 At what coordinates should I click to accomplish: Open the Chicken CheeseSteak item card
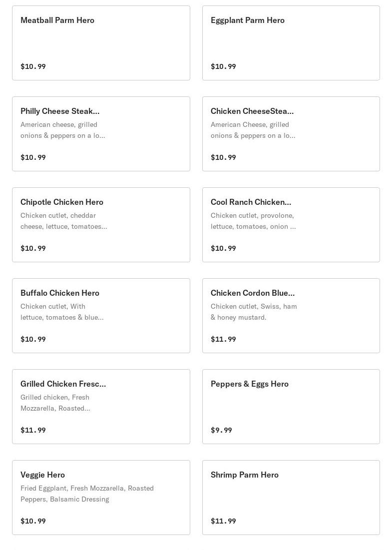(291, 134)
